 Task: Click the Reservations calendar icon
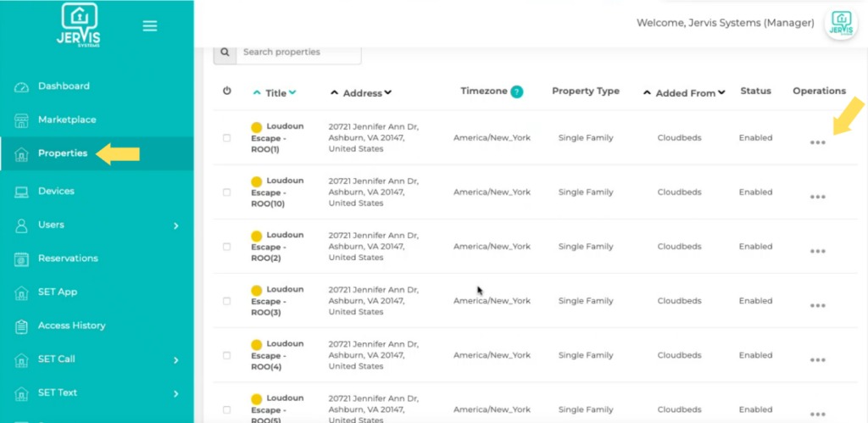(x=21, y=259)
